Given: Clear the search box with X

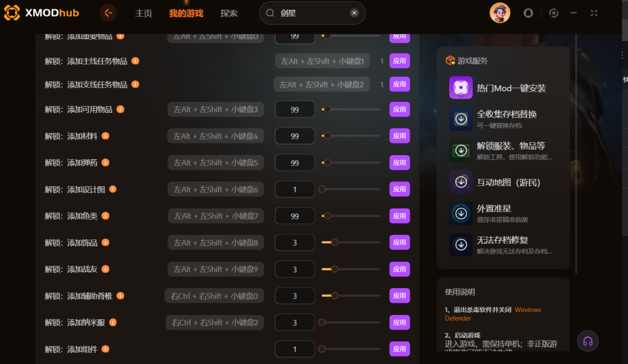Looking at the screenshot, I should [354, 13].
